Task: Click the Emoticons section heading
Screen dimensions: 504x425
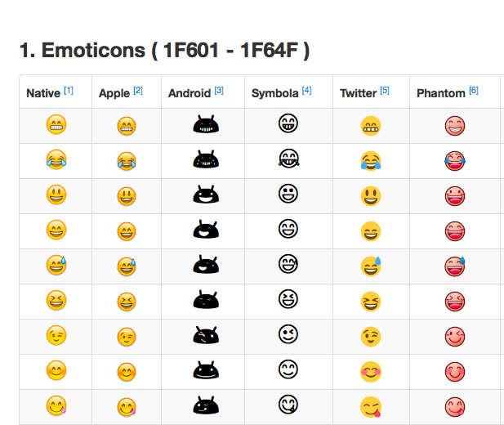Action: (164, 51)
